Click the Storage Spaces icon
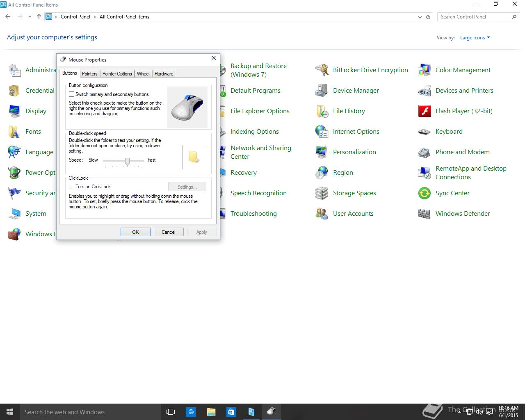525x420 pixels. (x=322, y=193)
